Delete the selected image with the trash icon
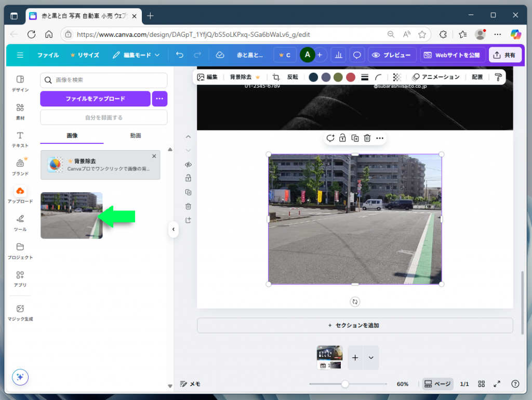This screenshot has width=532, height=400. point(367,138)
